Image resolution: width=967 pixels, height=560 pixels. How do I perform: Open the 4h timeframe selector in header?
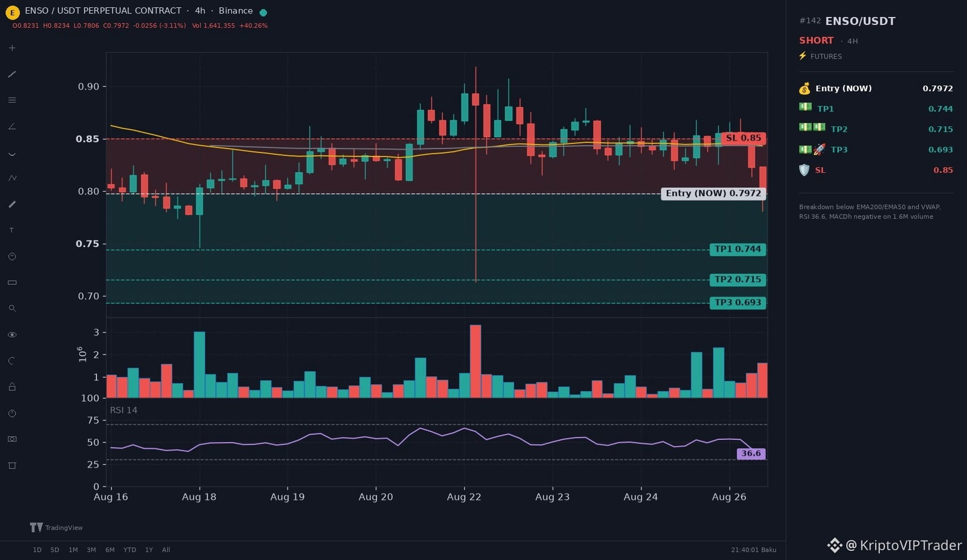200,11
